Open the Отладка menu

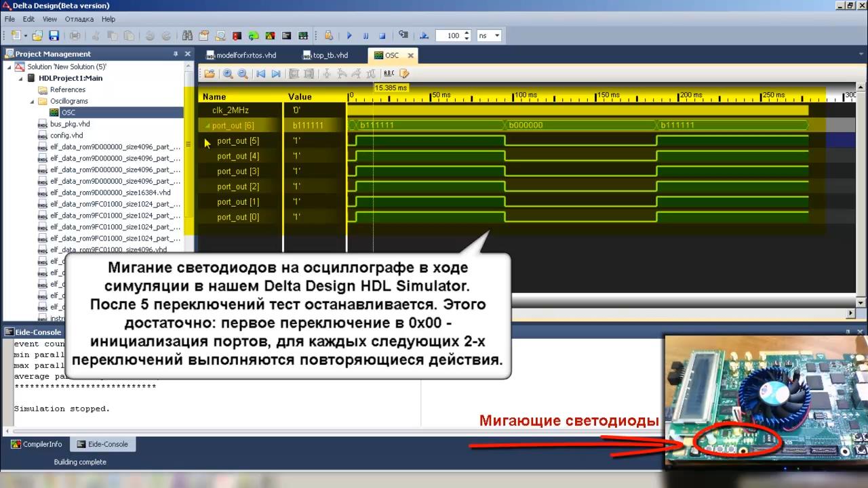click(79, 19)
